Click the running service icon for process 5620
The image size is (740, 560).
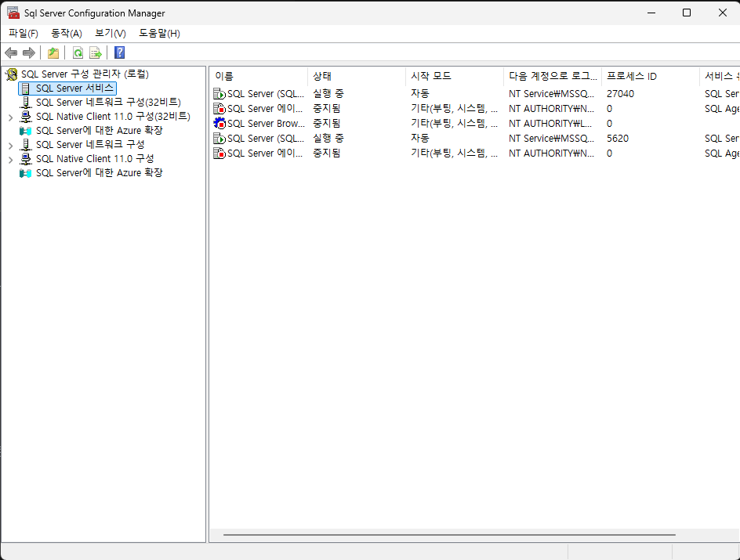pos(219,139)
